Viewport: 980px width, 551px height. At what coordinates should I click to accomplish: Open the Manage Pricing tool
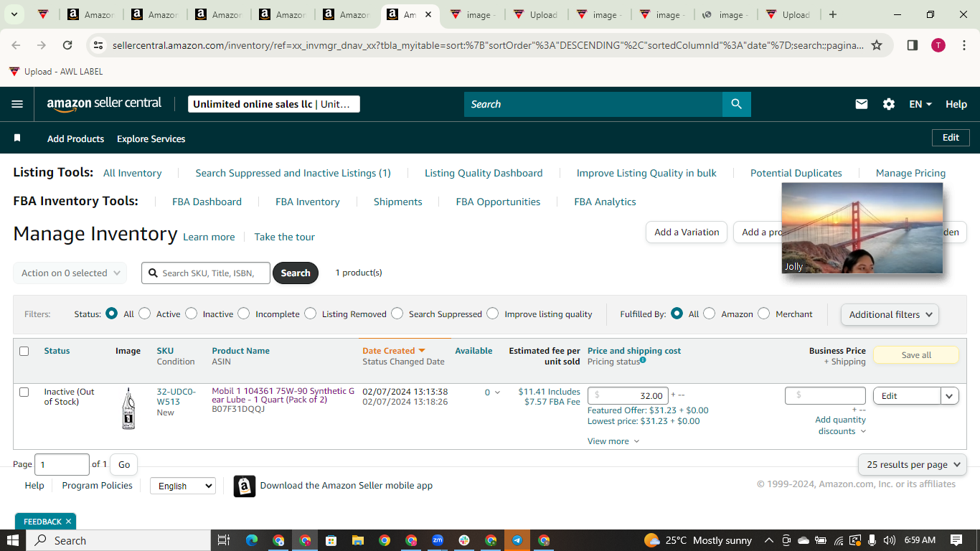910,173
